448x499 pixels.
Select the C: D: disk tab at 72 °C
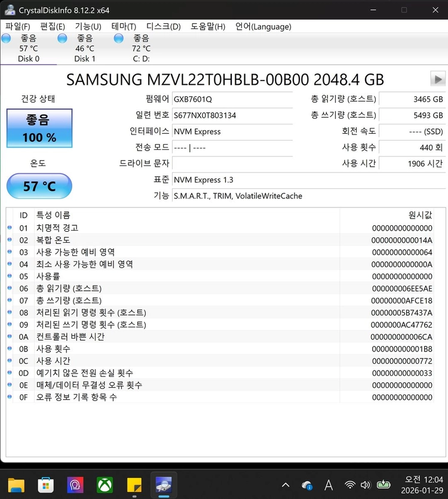141,48
